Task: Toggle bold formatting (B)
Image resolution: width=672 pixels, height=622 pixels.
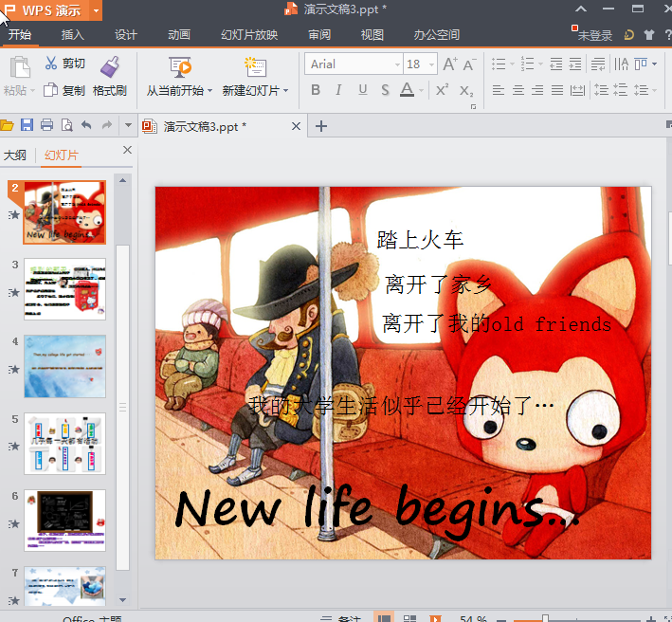Action: [316, 90]
